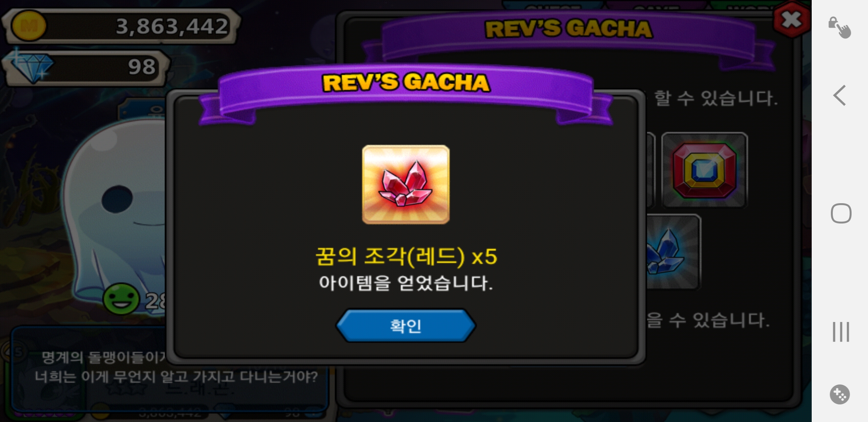Tap the Rev's Gacha popup banner title
The image size is (868, 422).
(406, 83)
